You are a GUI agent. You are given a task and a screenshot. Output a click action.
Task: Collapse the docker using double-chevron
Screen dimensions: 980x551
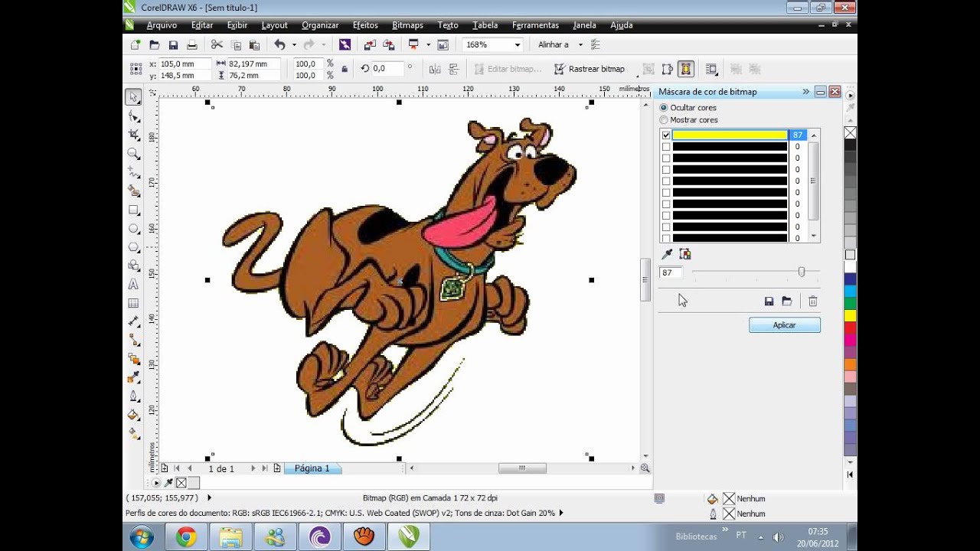pos(805,92)
